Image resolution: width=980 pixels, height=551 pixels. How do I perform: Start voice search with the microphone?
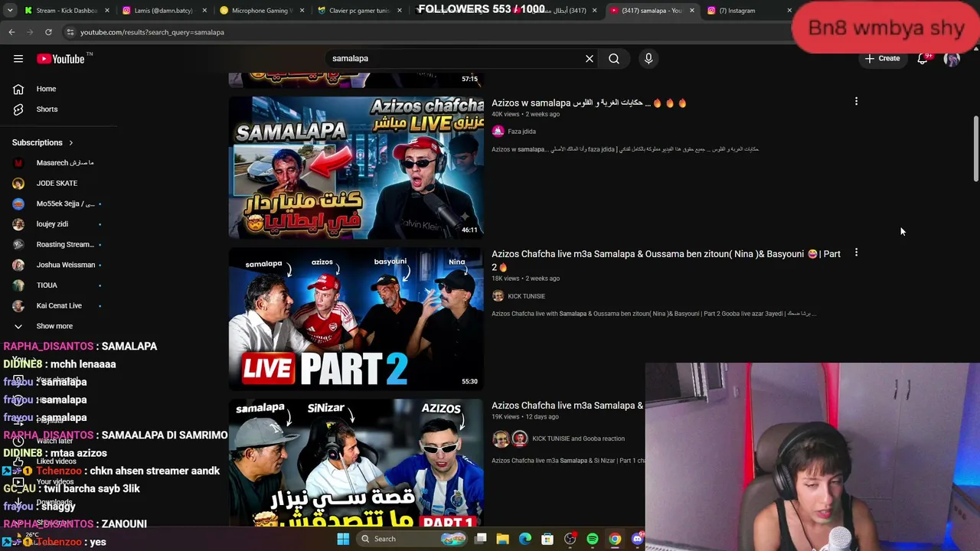648,58
